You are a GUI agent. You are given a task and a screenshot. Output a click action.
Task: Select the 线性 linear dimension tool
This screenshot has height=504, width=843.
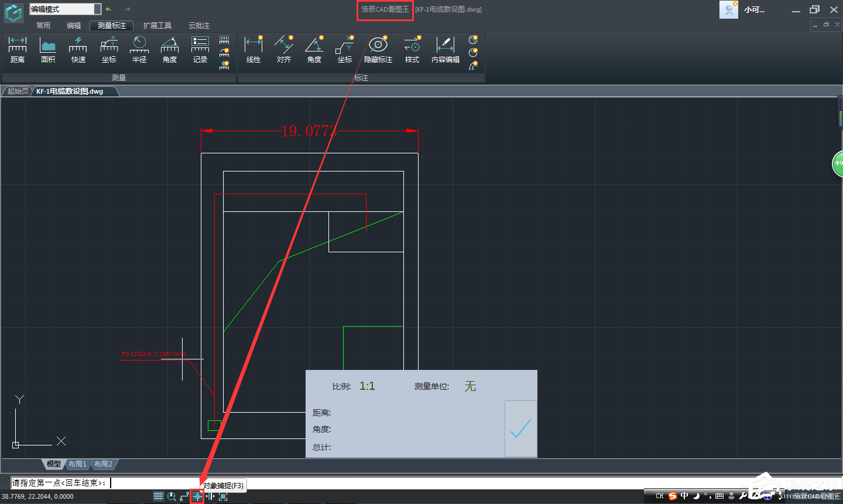(x=253, y=50)
